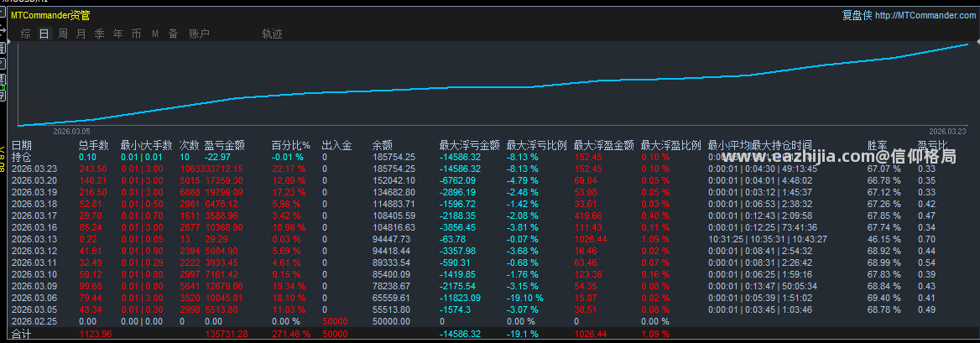This screenshot has height=343, width=980.
Task: Click the total percentage 271.46 %
Action: coord(290,335)
